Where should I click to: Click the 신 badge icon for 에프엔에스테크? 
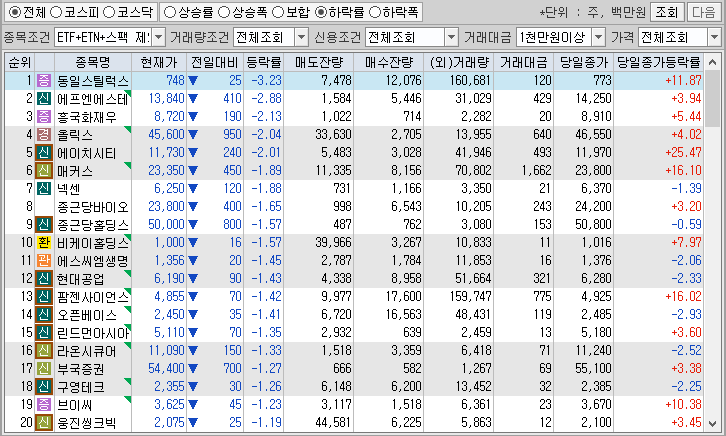44,99
